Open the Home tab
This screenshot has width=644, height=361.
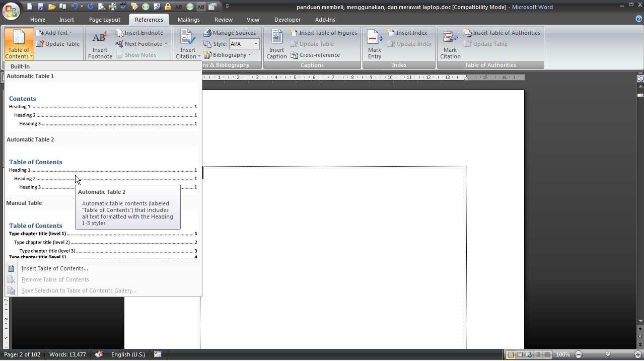[38, 20]
